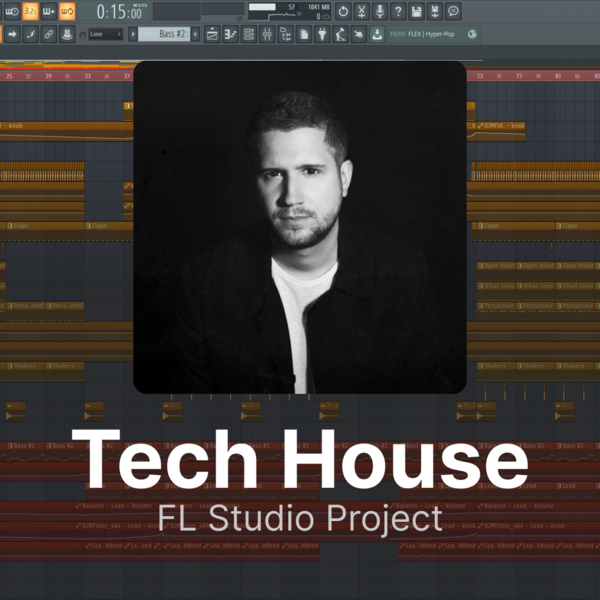
Task: Open the Channel rack
Action: 249,34
